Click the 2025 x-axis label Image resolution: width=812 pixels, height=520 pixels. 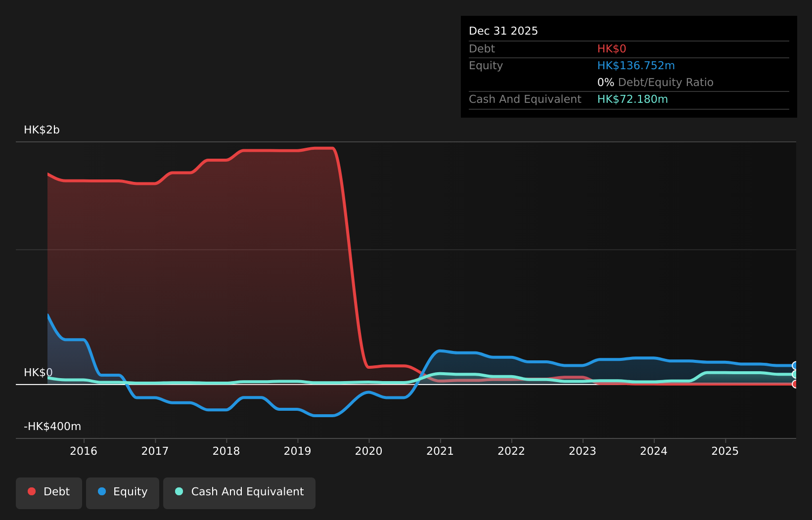point(725,451)
